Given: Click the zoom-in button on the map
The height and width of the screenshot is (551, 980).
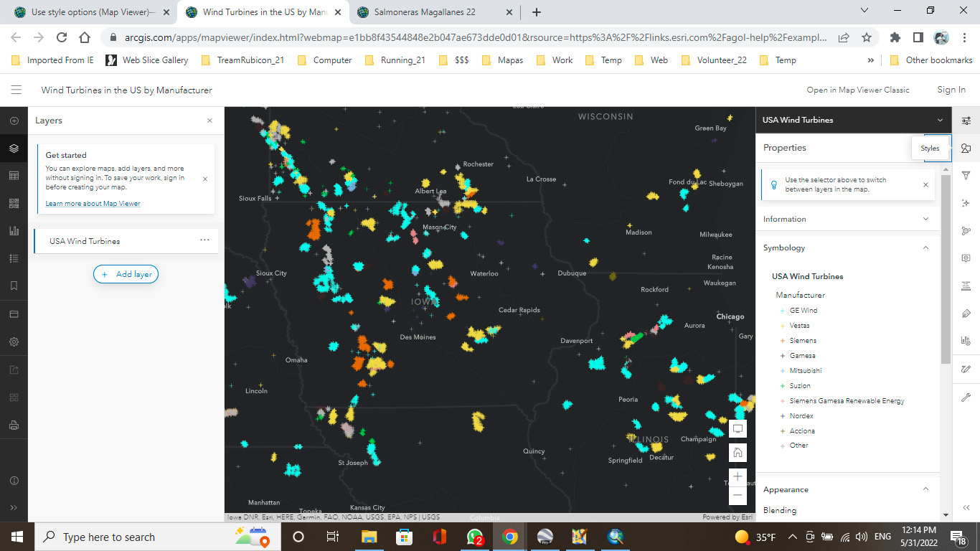Looking at the screenshot, I should click(738, 476).
